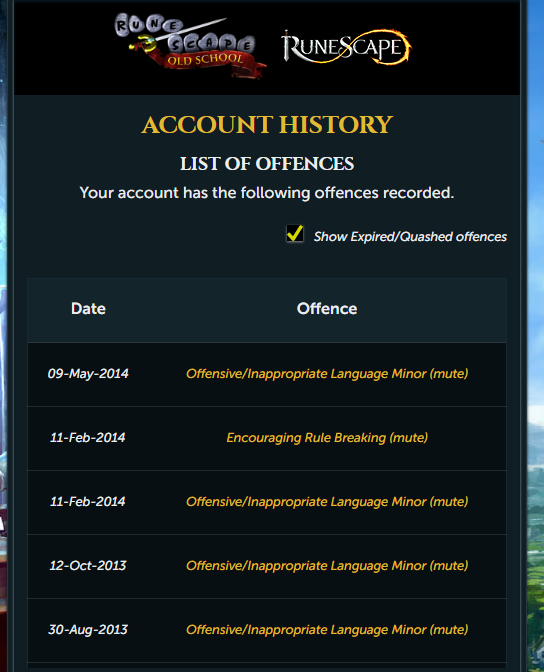Open the Encouraging Rule Breaking (mute) offence
The image size is (544, 672).
pos(327,438)
